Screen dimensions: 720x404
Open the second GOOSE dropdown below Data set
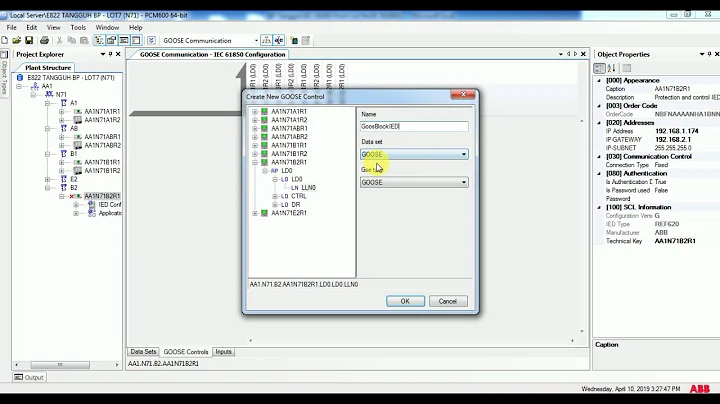click(464, 182)
